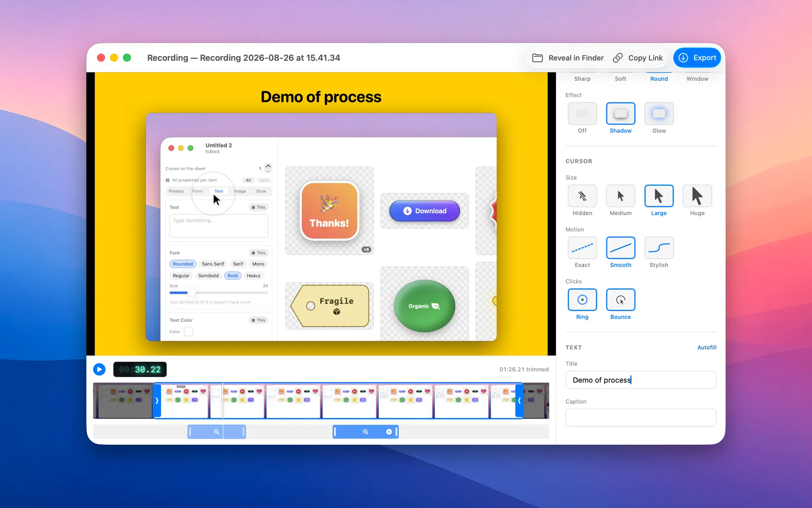This screenshot has height=508, width=812.
Task: Click the left trim handle on the timeline
Action: click(x=157, y=401)
